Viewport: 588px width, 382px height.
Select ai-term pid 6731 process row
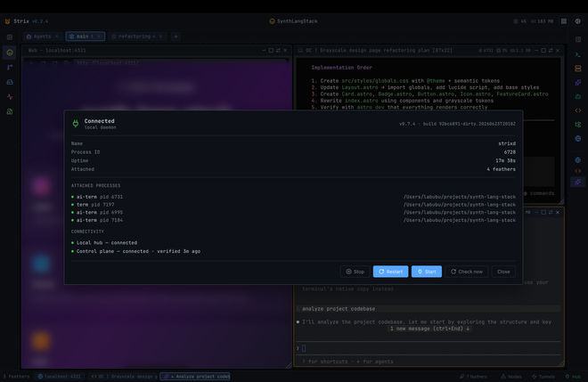tap(293, 197)
